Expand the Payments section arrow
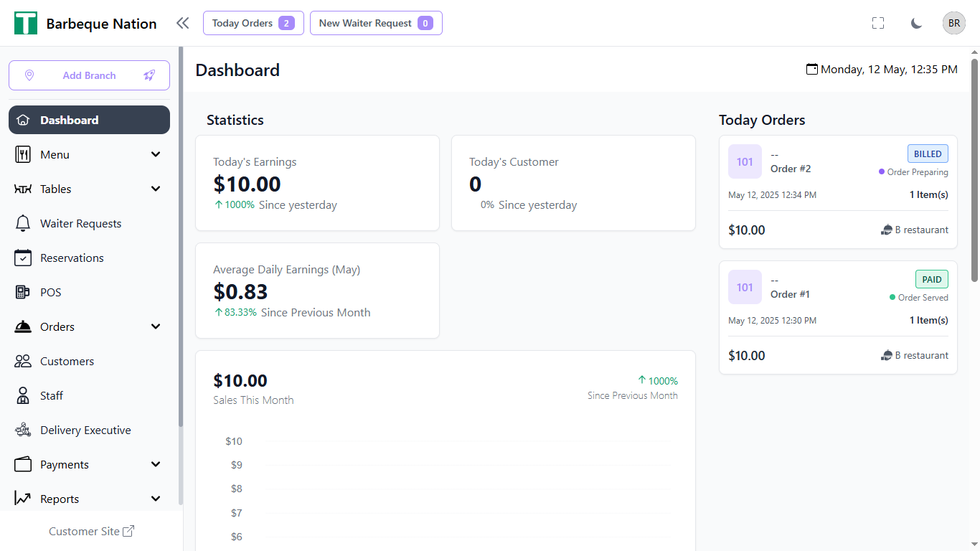 (156, 464)
